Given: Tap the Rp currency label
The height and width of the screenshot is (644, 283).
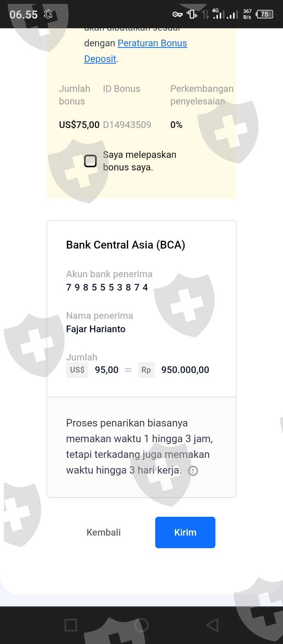Looking at the screenshot, I should point(146,370).
